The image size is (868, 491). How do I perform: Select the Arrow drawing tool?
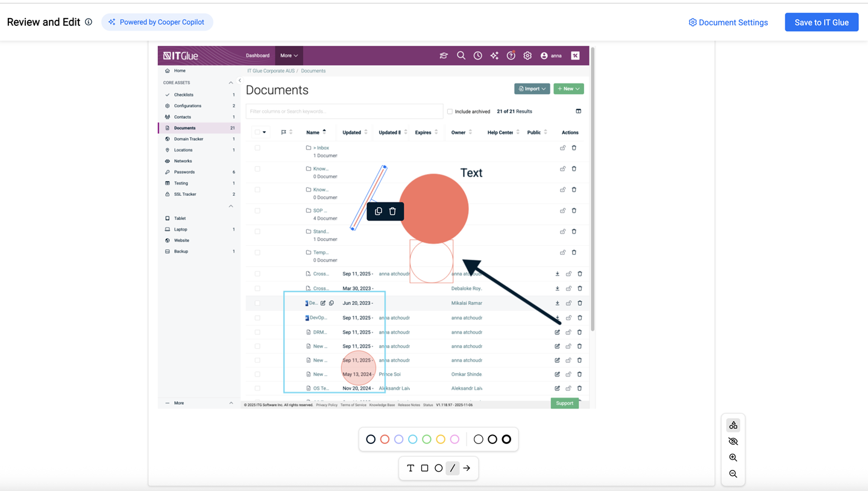tap(467, 468)
